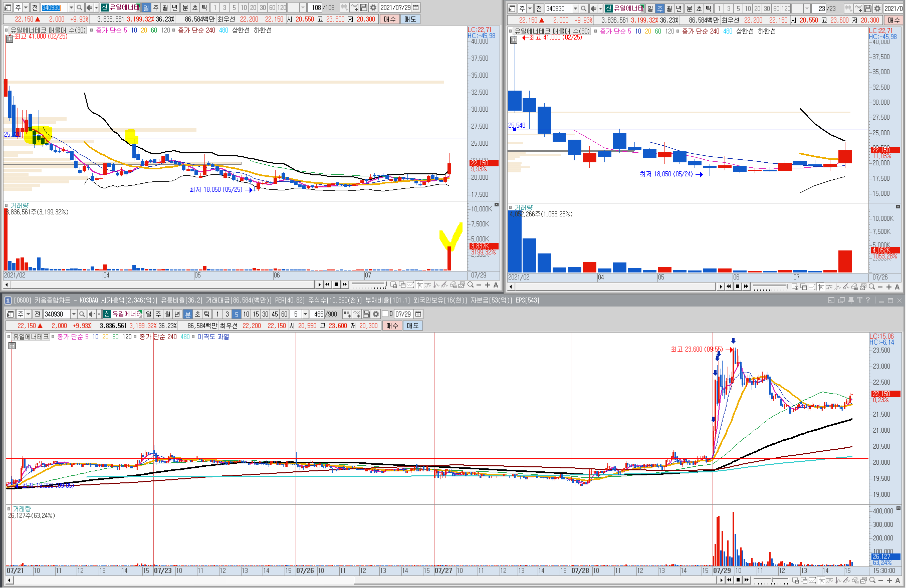Expand stock code 340930 dropdown in bottom toolbar
Image resolution: width=906 pixels, height=588 pixels.
[74, 314]
